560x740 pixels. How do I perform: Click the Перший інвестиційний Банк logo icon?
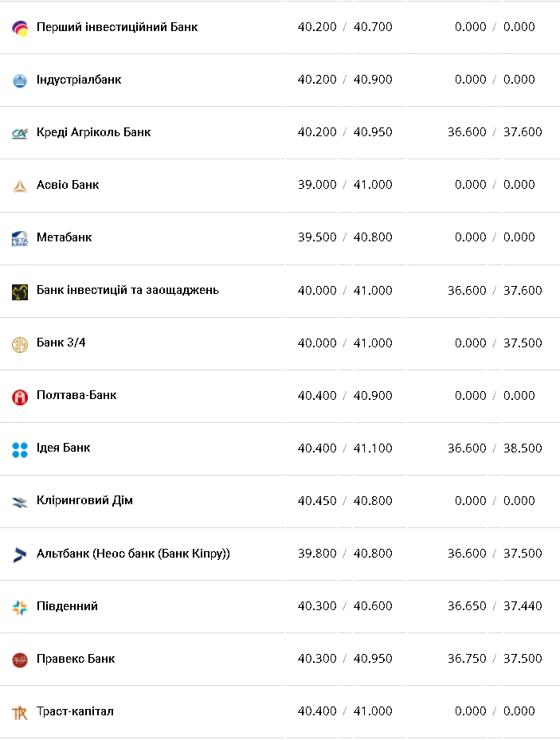(x=20, y=29)
